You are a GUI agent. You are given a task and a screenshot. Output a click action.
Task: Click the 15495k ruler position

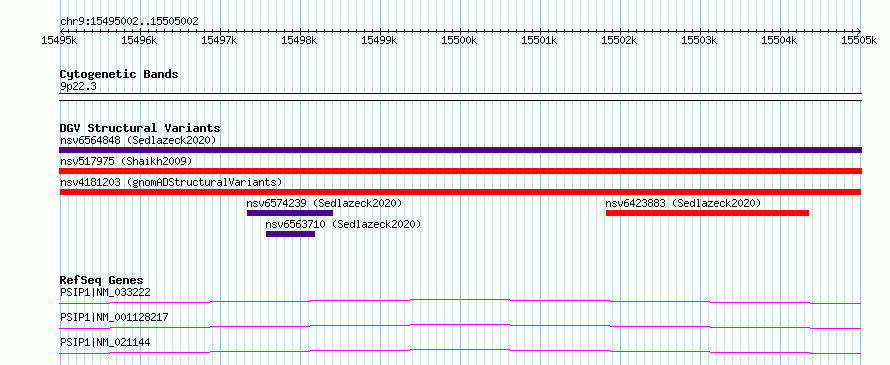[x=60, y=40]
